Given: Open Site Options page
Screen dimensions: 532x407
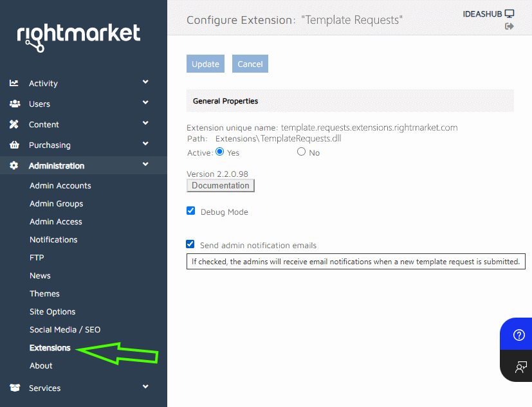Looking at the screenshot, I should [53, 312].
